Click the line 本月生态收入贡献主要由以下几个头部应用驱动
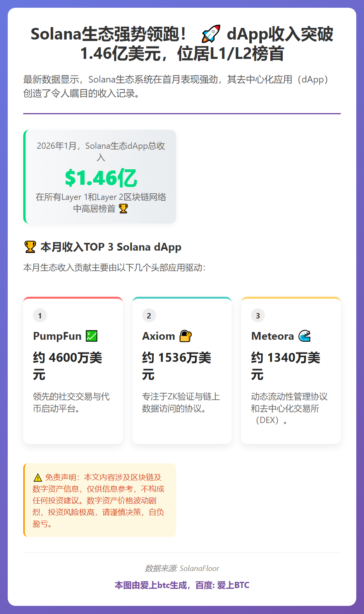 (115, 268)
